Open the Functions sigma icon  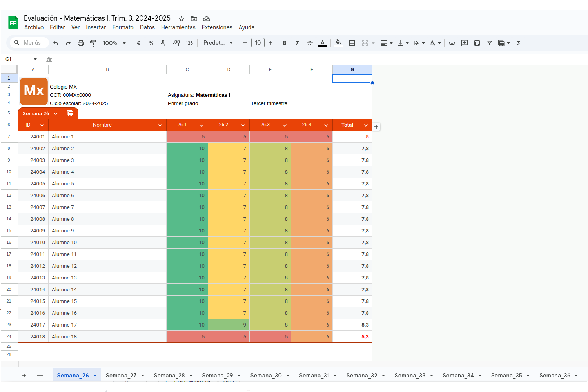click(519, 43)
